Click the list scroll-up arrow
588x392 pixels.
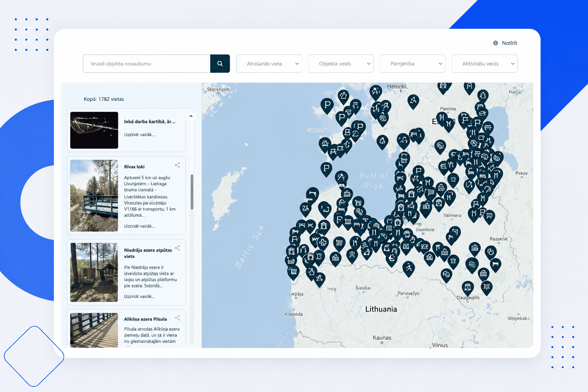[x=191, y=116]
